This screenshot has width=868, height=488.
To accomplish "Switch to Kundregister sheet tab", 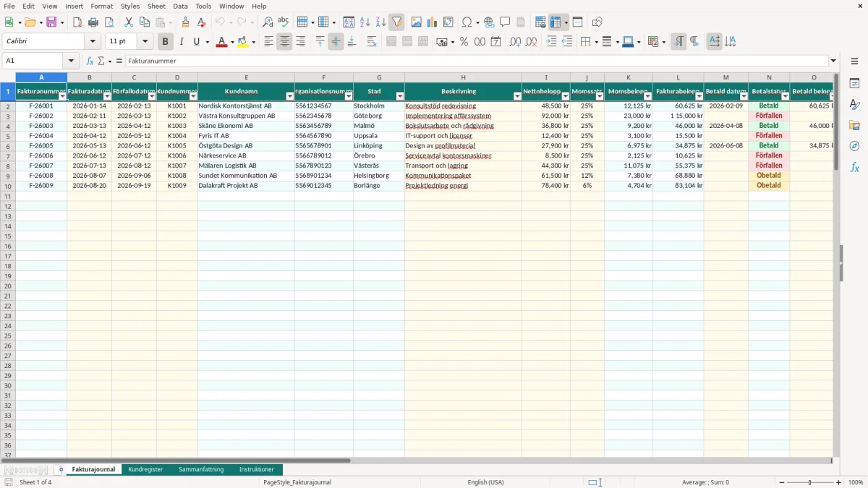I will [145, 470].
